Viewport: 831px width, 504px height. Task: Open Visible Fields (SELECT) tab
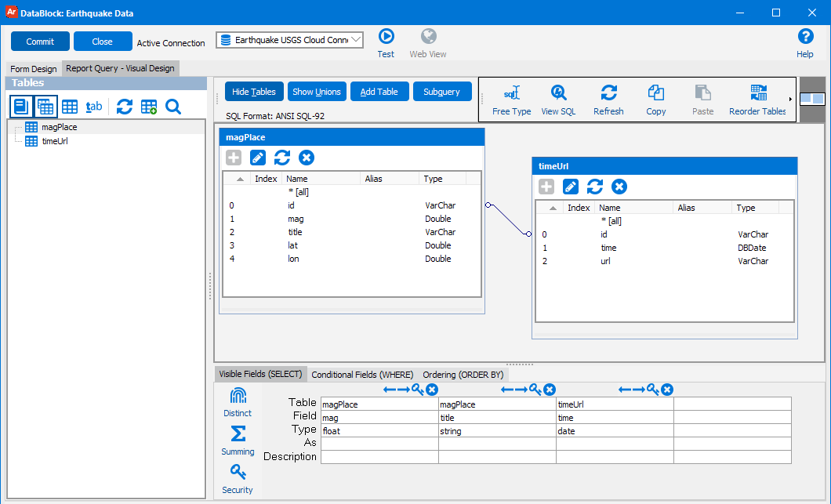pyautogui.click(x=260, y=374)
